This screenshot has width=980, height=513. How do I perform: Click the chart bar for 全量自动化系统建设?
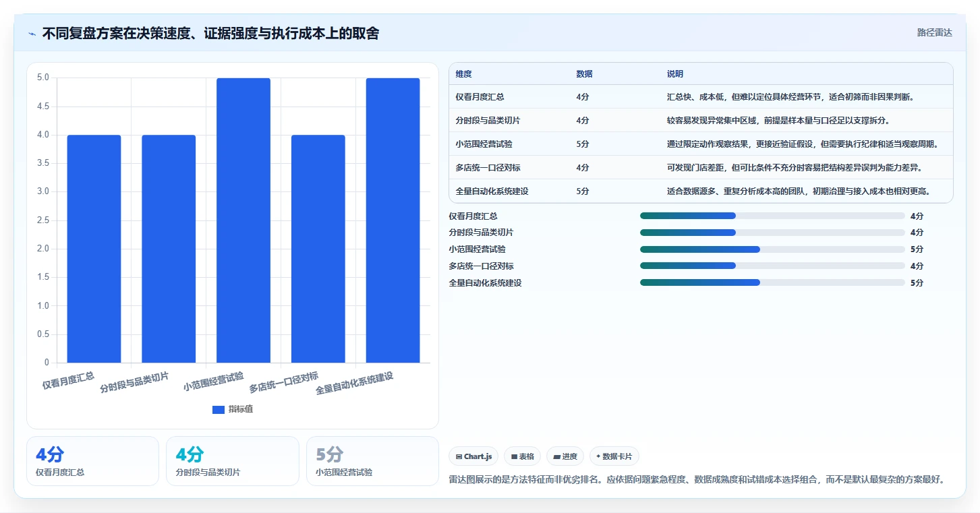click(x=393, y=220)
